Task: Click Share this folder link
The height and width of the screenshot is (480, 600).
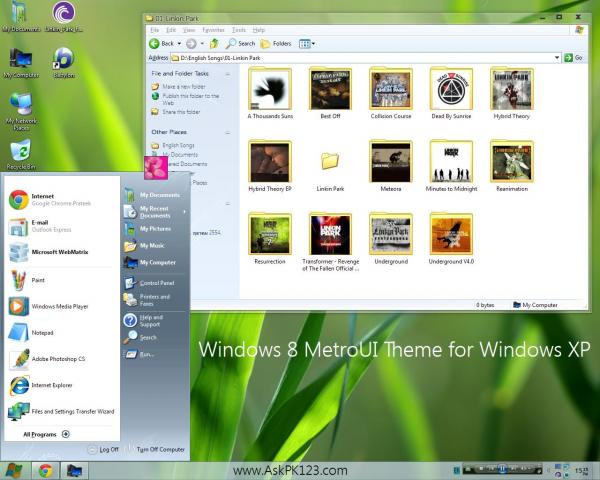Action: click(176, 112)
